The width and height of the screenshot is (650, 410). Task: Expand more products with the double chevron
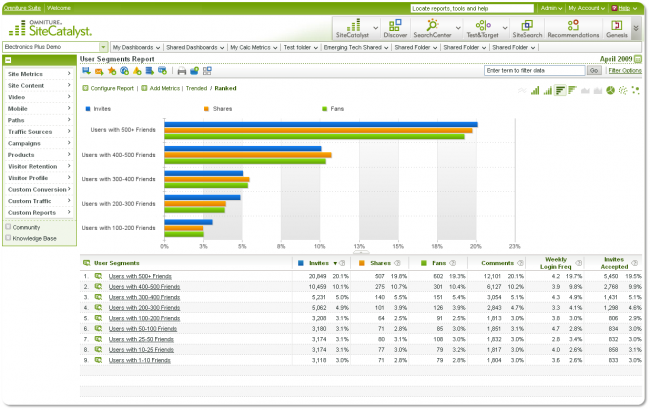tap(636, 29)
